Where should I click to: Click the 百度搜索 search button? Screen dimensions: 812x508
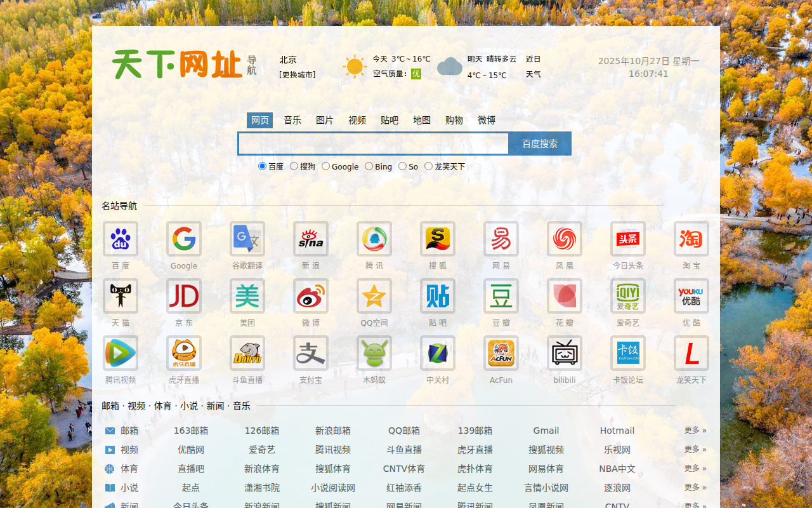tap(539, 144)
